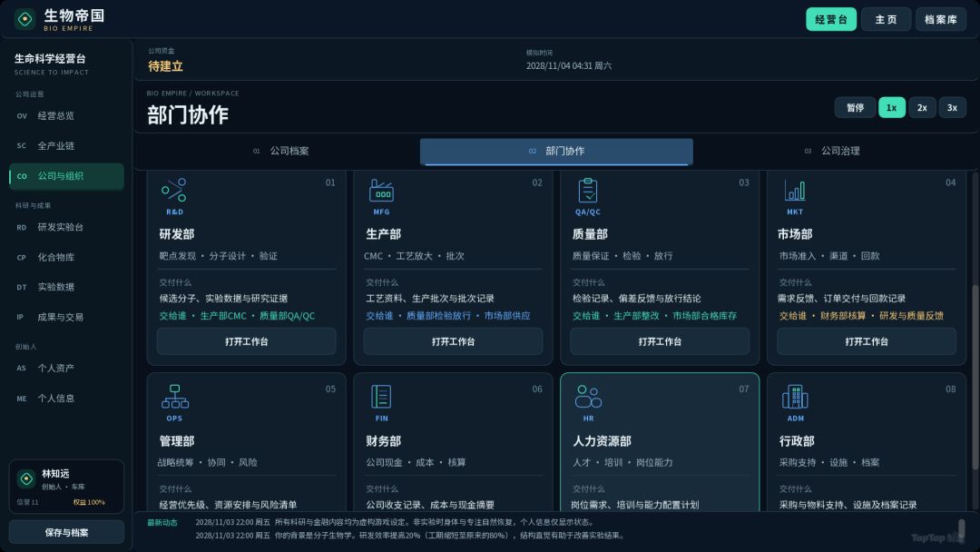
Task: Open 化合物库 in the sidebar
Action: 66,257
